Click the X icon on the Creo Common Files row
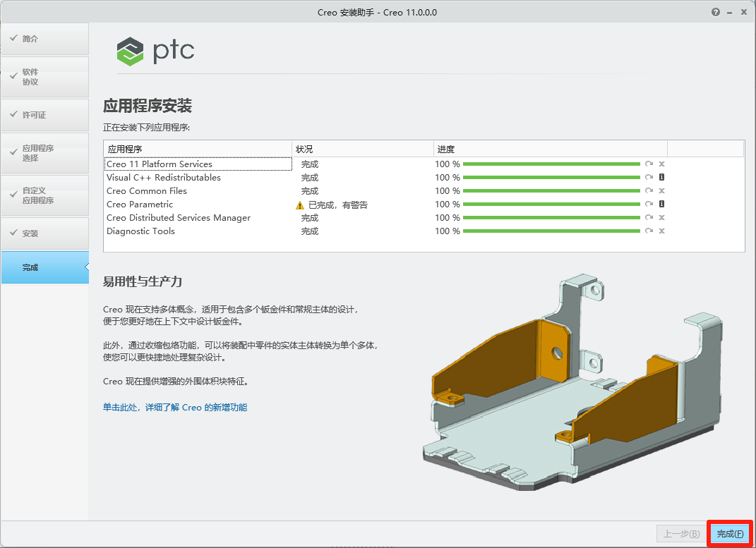This screenshot has width=756, height=548. click(x=661, y=190)
